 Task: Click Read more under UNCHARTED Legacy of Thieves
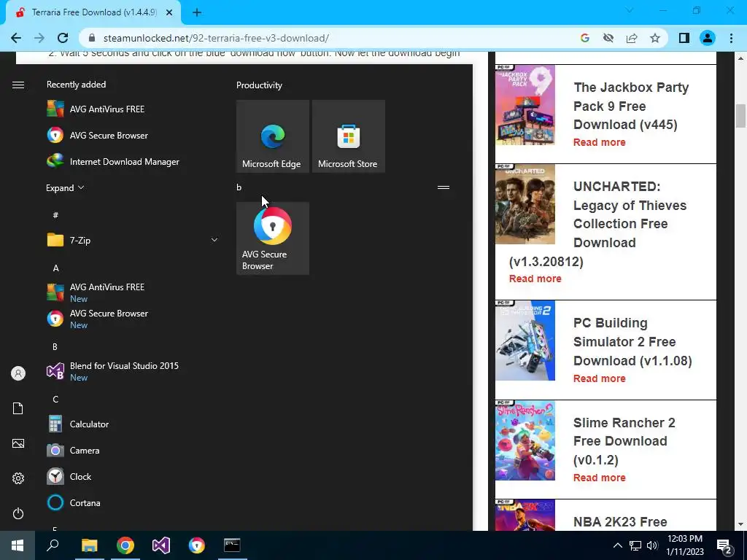pyautogui.click(x=535, y=279)
